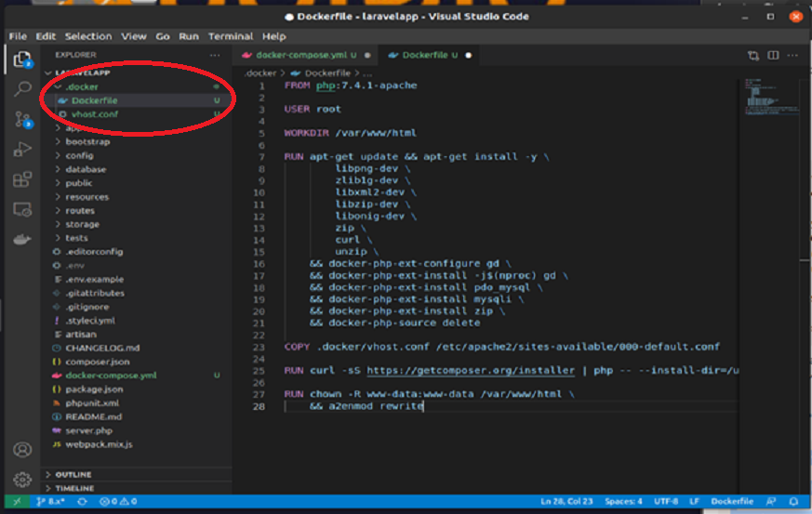Screen dimensions: 812x514
Task: Open the Extensions view icon
Action: (22, 179)
